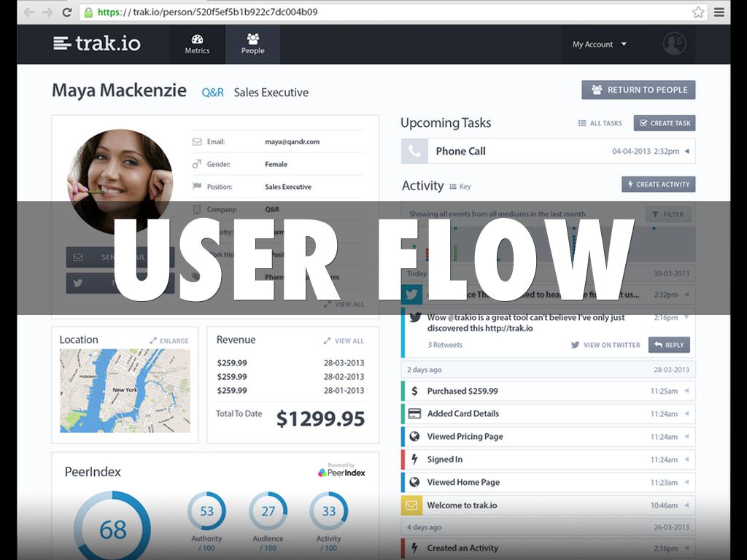The height and width of the screenshot is (560, 747).
Task: Click Reply on the tweet
Action: pos(668,345)
